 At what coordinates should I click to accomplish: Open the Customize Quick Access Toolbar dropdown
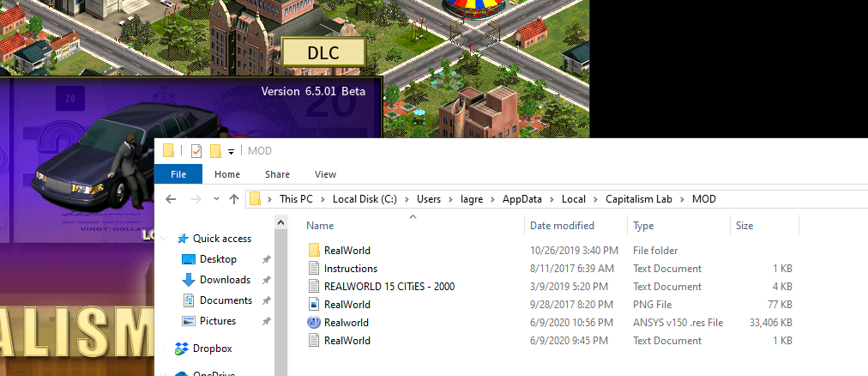coord(231,151)
